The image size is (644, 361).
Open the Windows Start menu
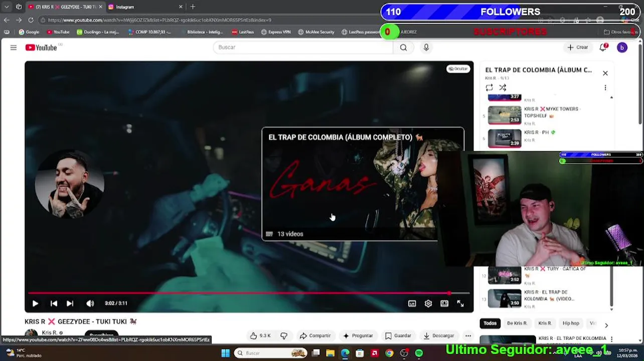point(225,353)
